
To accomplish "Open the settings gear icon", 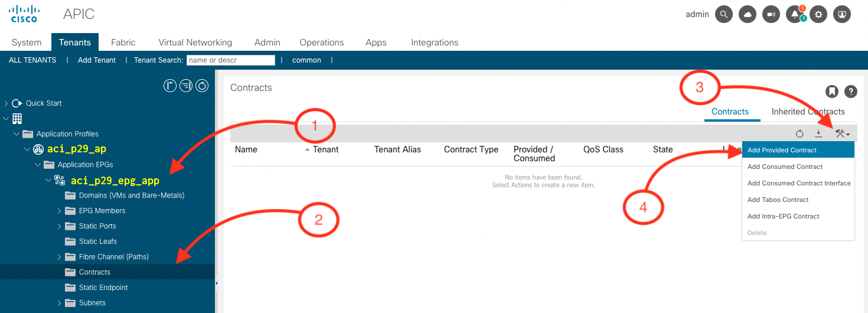I will (818, 15).
